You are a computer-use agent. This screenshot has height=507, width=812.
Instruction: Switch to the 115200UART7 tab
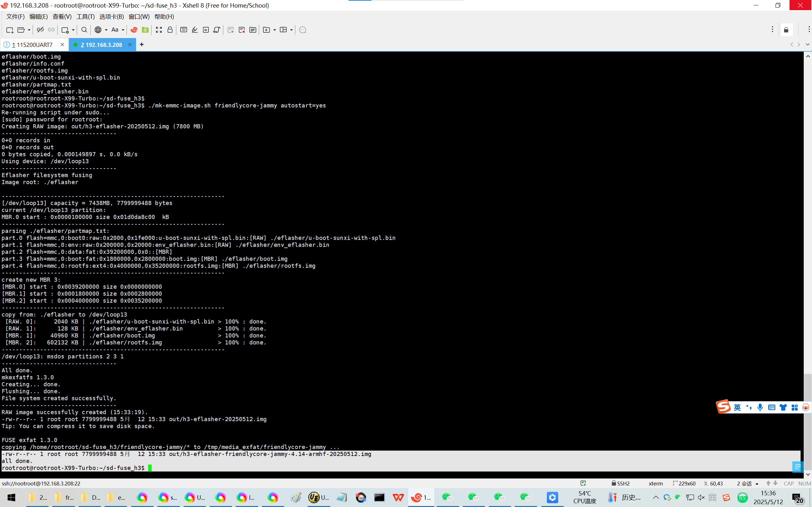pos(34,45)
